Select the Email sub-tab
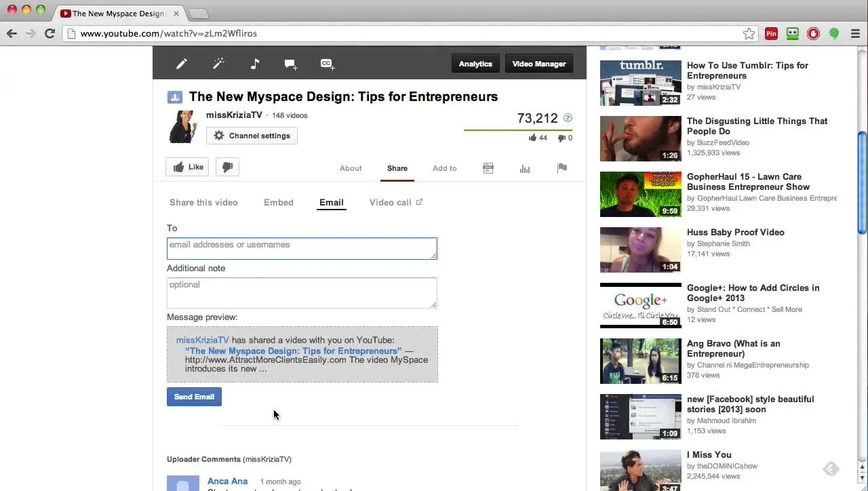The height and width of the screenshot is (491, 868). [x=332, y=202]
